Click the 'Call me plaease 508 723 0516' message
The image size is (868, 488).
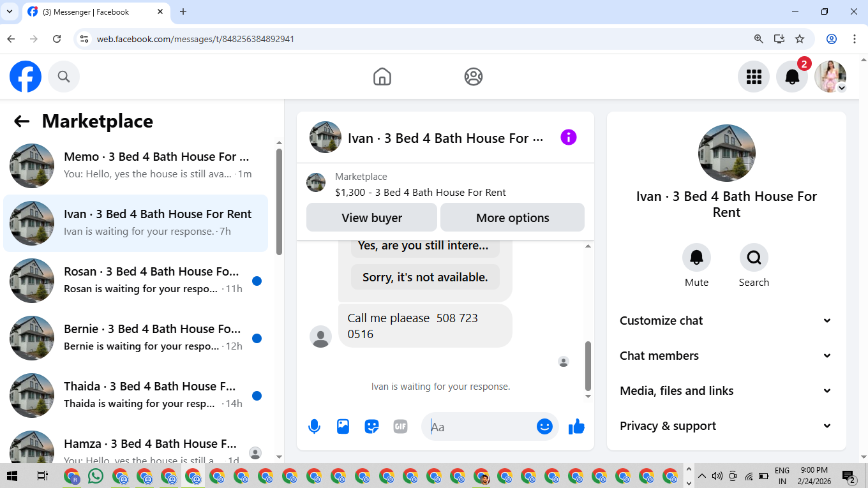click(425, 325)
